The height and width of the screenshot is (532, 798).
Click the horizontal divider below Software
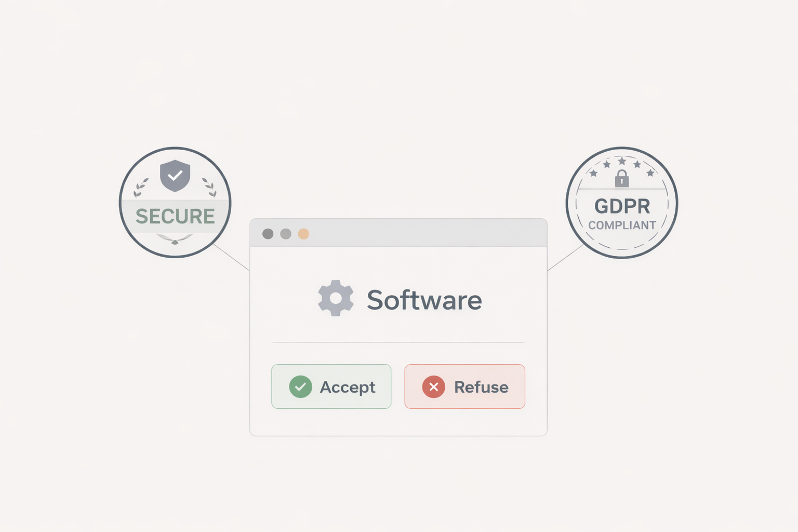[398, 342]
